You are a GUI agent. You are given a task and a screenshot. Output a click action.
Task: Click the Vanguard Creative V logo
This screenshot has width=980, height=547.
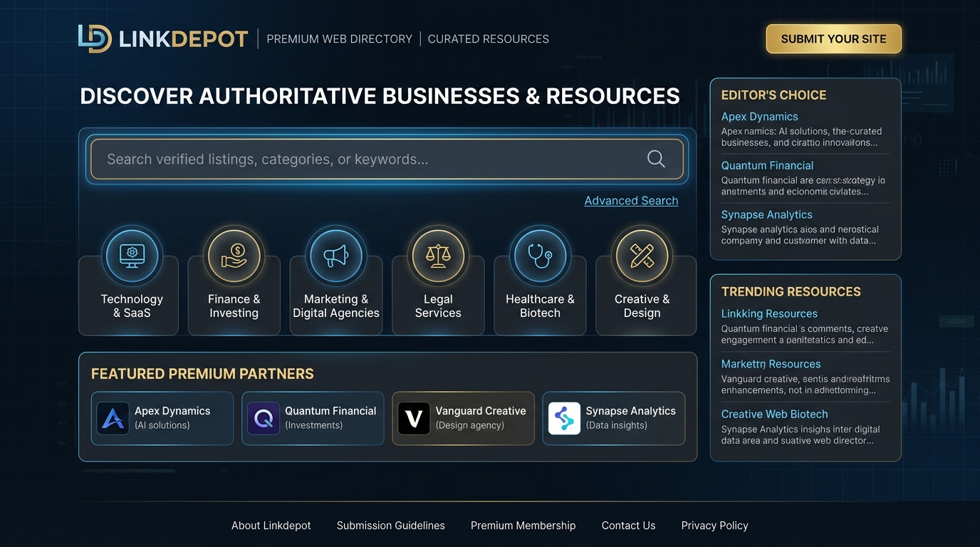414,418
